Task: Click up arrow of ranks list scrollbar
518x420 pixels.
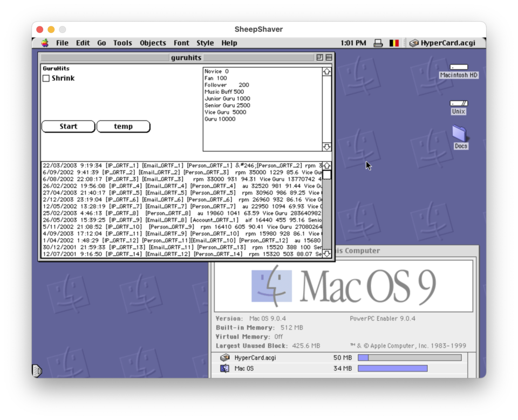Action: point(327,71)
